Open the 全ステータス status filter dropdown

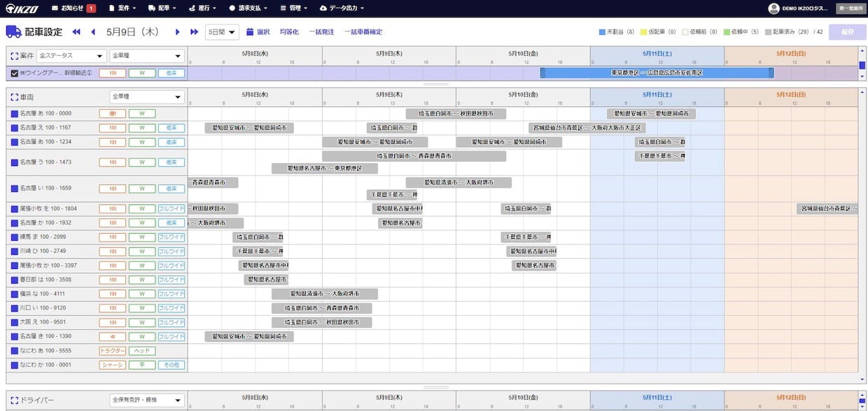click(71, 55)
